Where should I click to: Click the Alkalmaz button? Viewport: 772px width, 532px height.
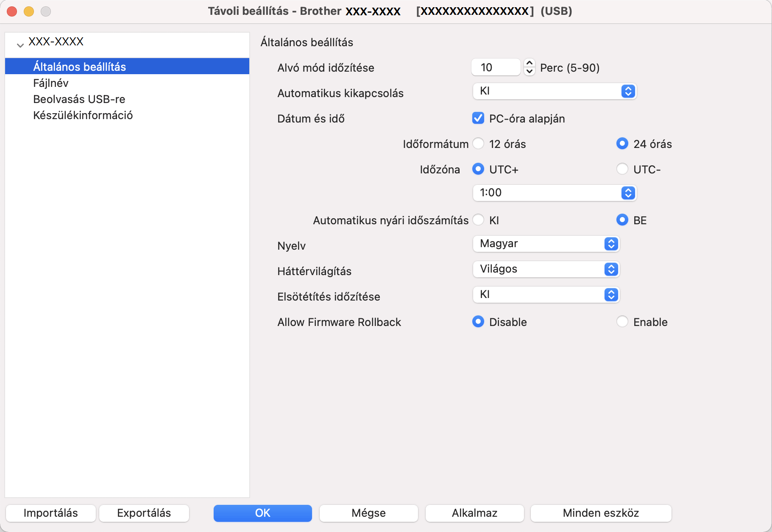[474, 513]
